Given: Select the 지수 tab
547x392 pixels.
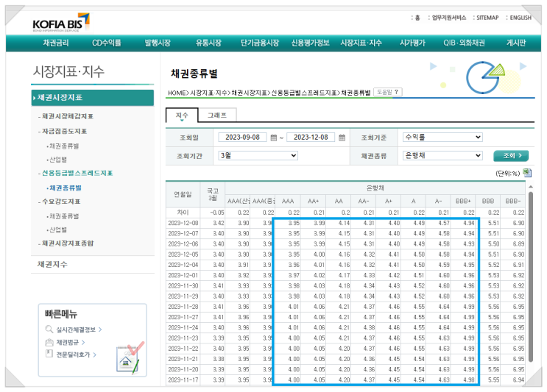Looking at the screenshot, I should [182, 115].
